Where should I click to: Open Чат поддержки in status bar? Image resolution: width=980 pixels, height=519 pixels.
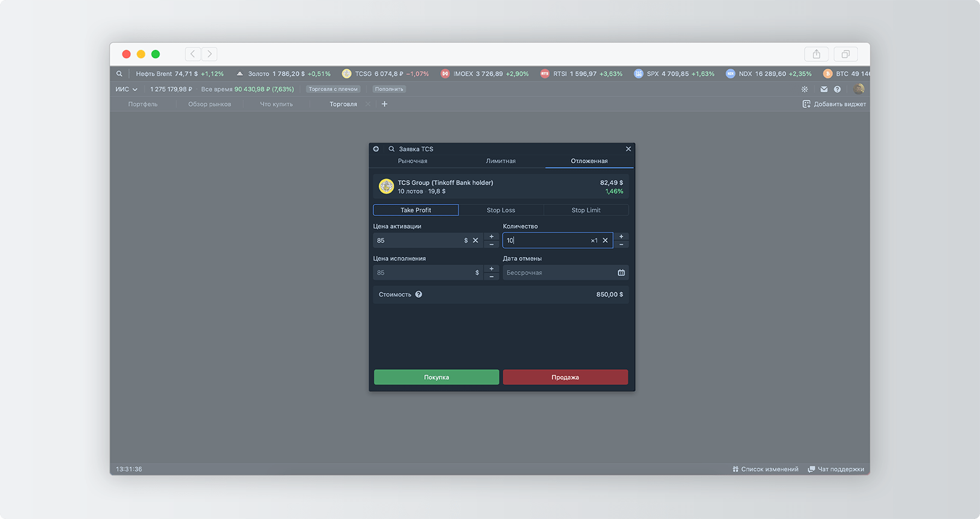[836, 469]
